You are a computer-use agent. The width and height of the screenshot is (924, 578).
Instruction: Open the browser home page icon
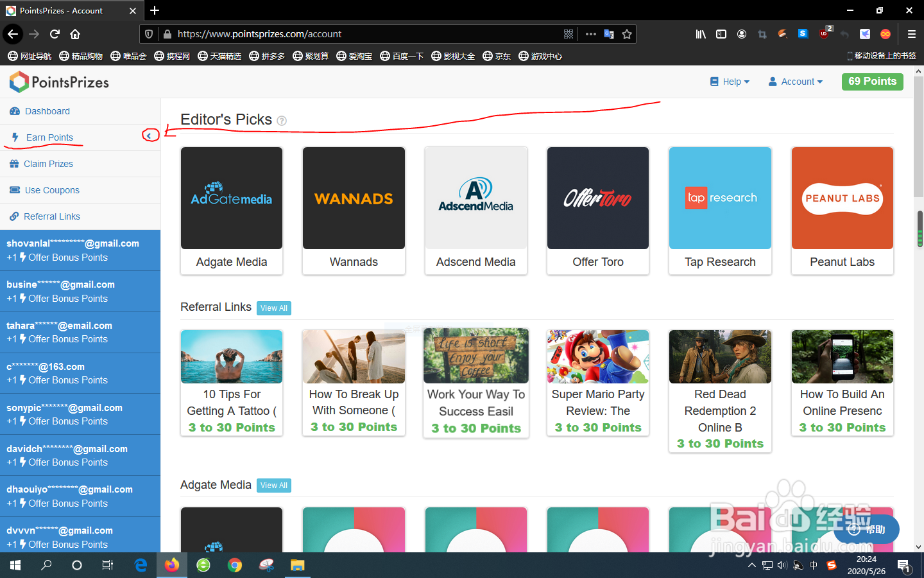pyautogui.click(x=75, y=34)
